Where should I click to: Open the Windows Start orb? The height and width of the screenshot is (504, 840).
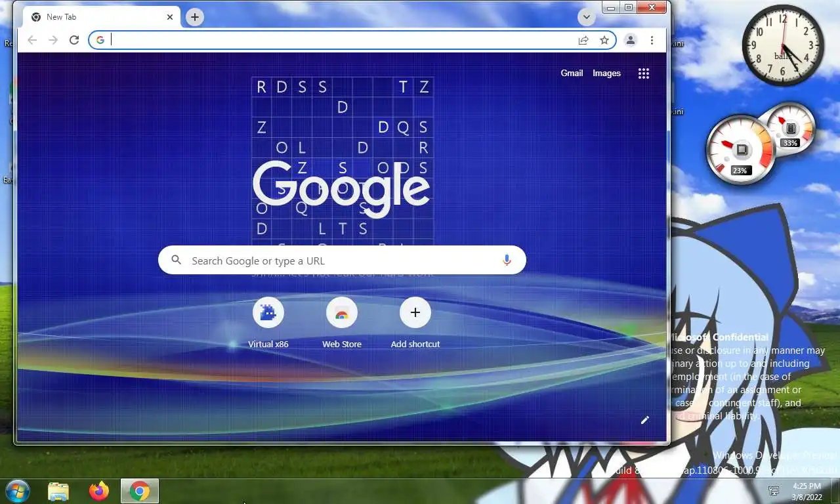18,491
